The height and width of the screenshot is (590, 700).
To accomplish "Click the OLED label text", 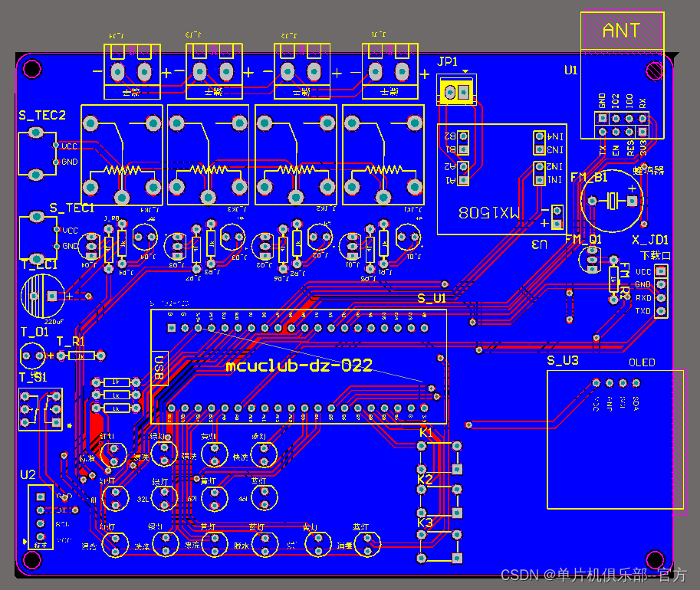I will [642, 362].
